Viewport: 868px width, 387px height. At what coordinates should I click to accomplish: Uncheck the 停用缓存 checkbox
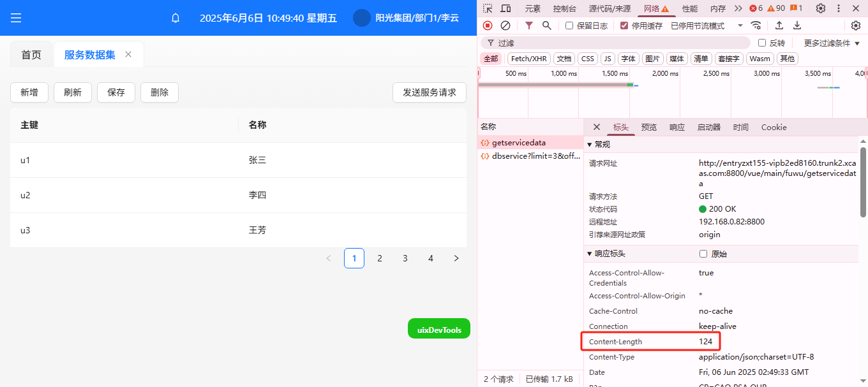pyautogui.click(x=624, y=26)
